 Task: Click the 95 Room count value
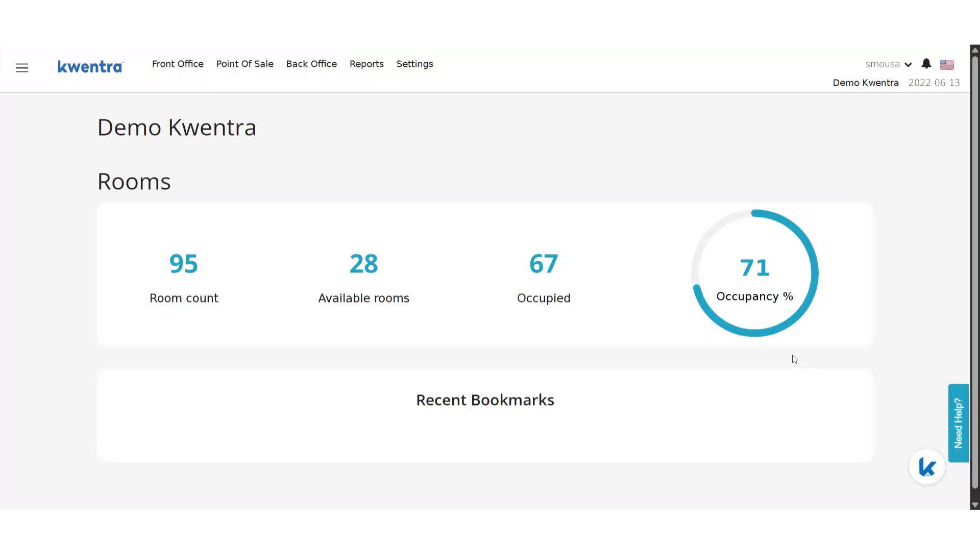[x=184, y=264]
